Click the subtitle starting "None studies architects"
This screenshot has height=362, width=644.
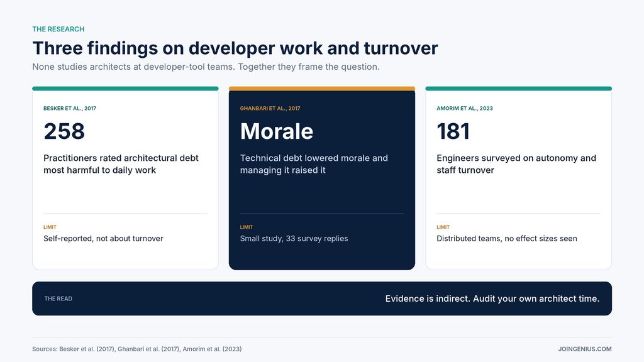tap(206, 67)
